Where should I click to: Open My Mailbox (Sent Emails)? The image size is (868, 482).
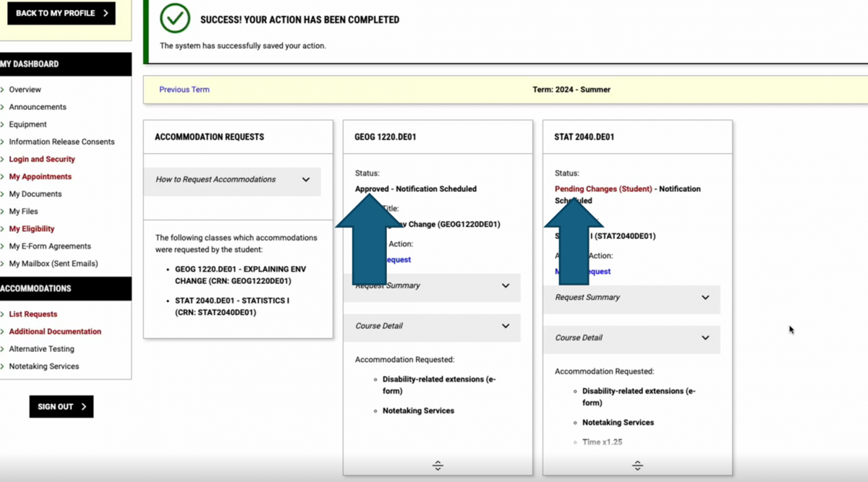(53, 264)
